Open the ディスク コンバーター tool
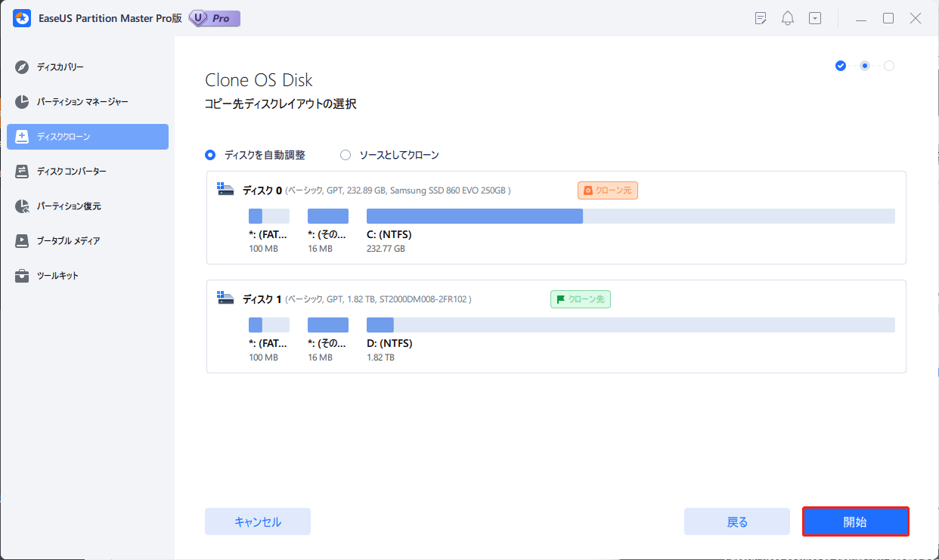939x560 pixels. coord(23,171)
